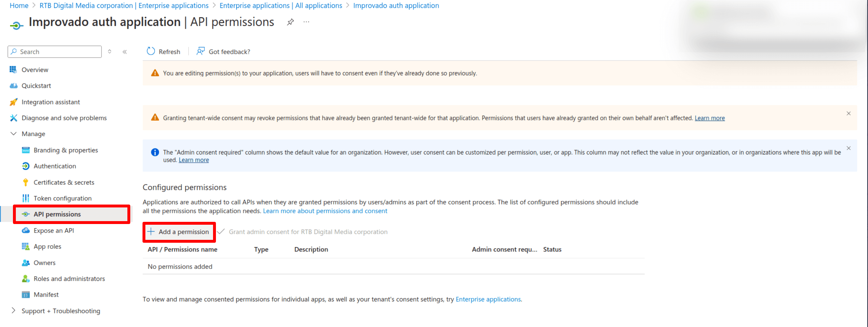This screenshot has height=327, width=868.
Task: Open Expose an API sidebar item
Action: [54, 230]
